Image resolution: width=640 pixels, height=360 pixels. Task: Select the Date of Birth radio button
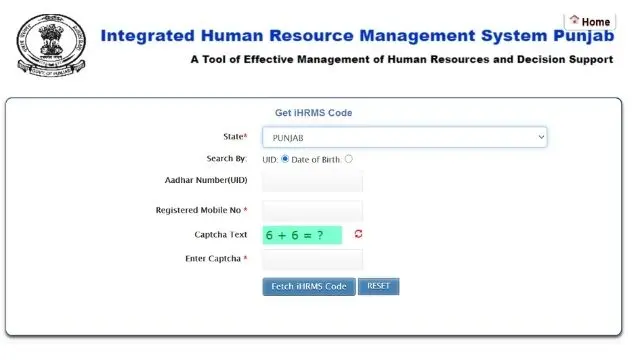[348, 159]
